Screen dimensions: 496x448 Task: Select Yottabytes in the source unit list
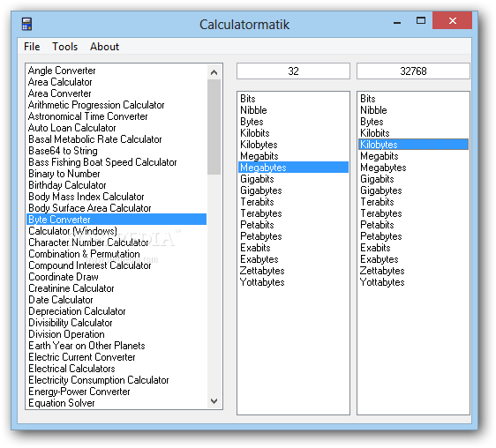pyautogui.click(x=293, y=282)
